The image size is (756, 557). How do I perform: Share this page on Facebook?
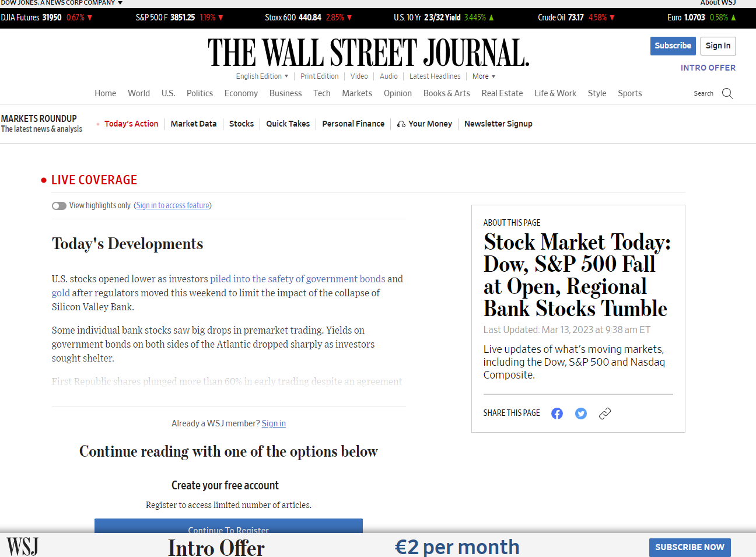click(x=557, y=414)
